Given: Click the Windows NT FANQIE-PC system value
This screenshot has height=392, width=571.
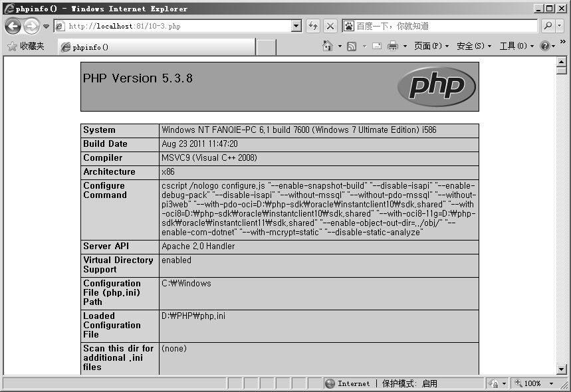Looking at the screenshot, I should [299, 130].
